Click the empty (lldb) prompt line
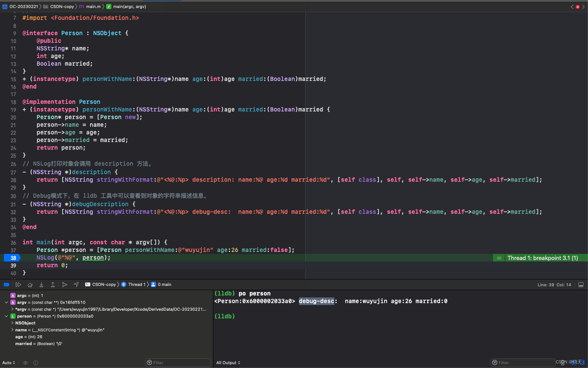The width and height of the screenshot is (588, 368). [x=225, y=316]
